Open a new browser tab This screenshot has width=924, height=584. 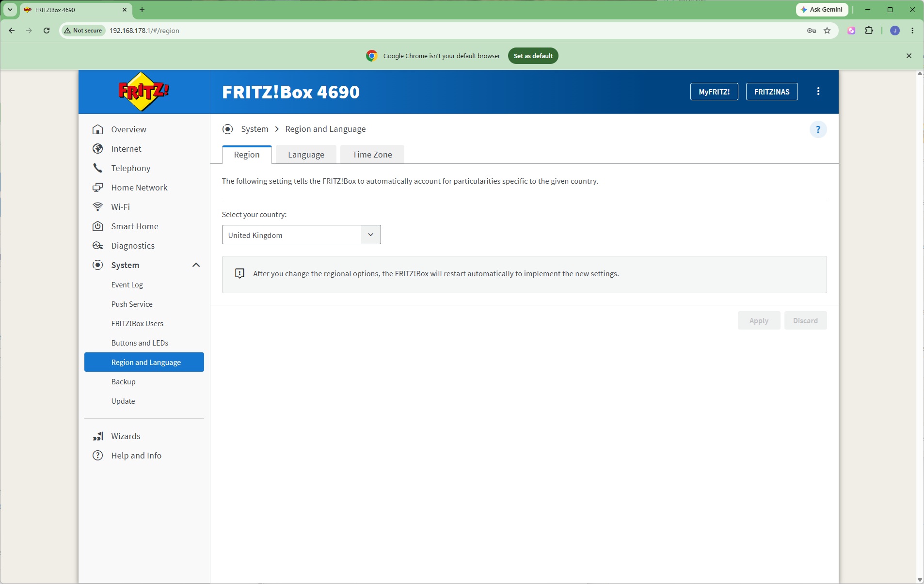tap(142, 10)
